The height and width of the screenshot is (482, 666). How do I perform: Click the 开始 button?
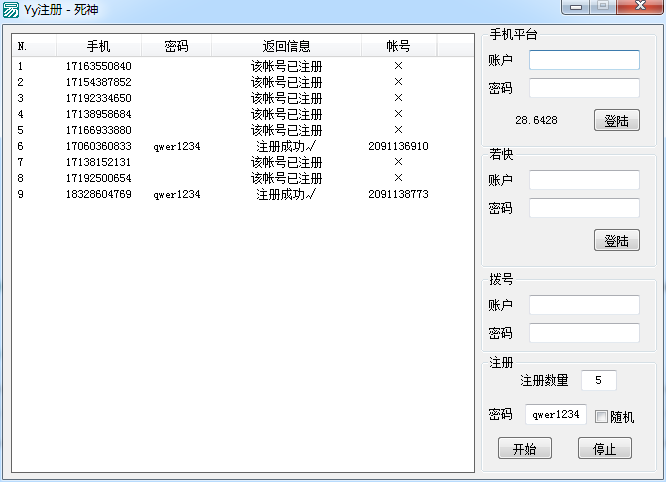coord(524,449)
